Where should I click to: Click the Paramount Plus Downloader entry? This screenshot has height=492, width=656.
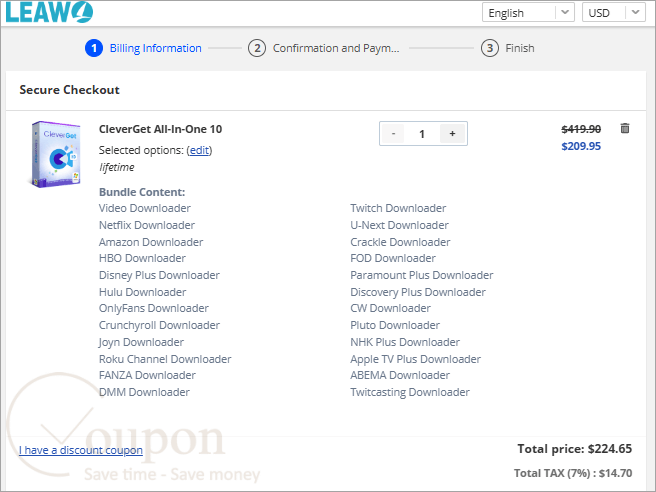(422, 275)
